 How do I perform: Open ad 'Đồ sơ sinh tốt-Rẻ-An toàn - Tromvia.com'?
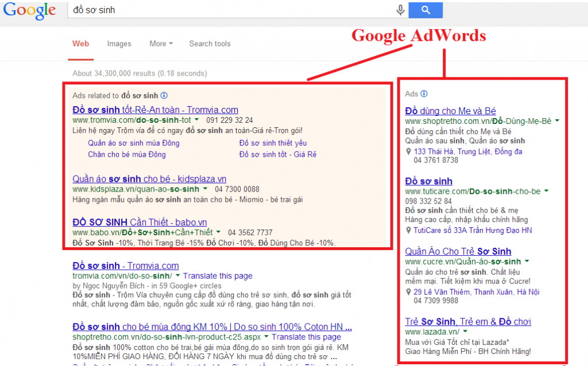(155, 110)
